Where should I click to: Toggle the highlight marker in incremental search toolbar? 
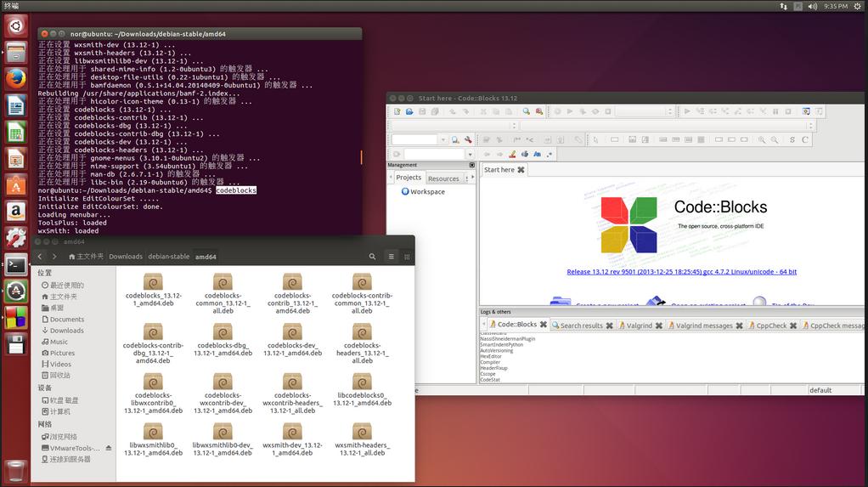coord(512,154)
